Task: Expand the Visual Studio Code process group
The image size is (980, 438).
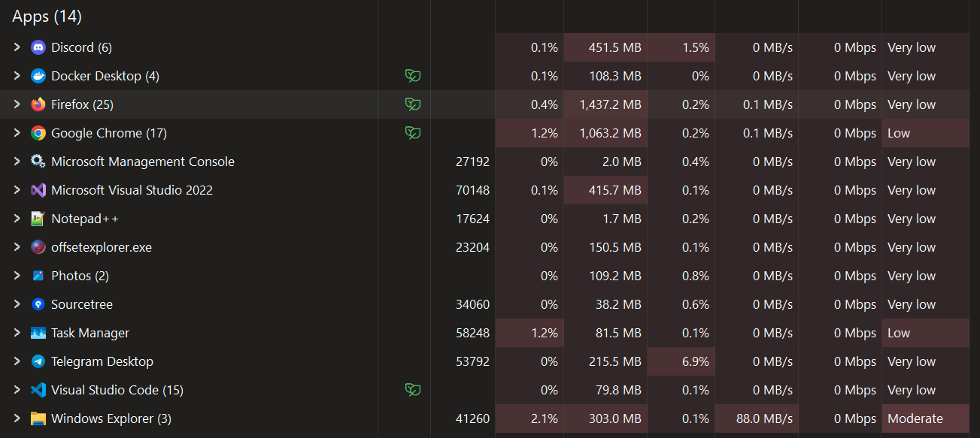Action: click(x=17, y=390)
